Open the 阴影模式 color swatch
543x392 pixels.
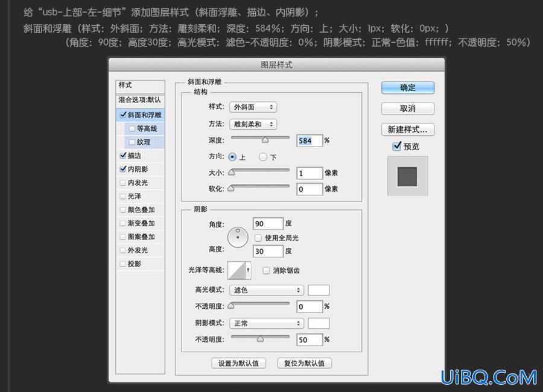pos(319,323)
